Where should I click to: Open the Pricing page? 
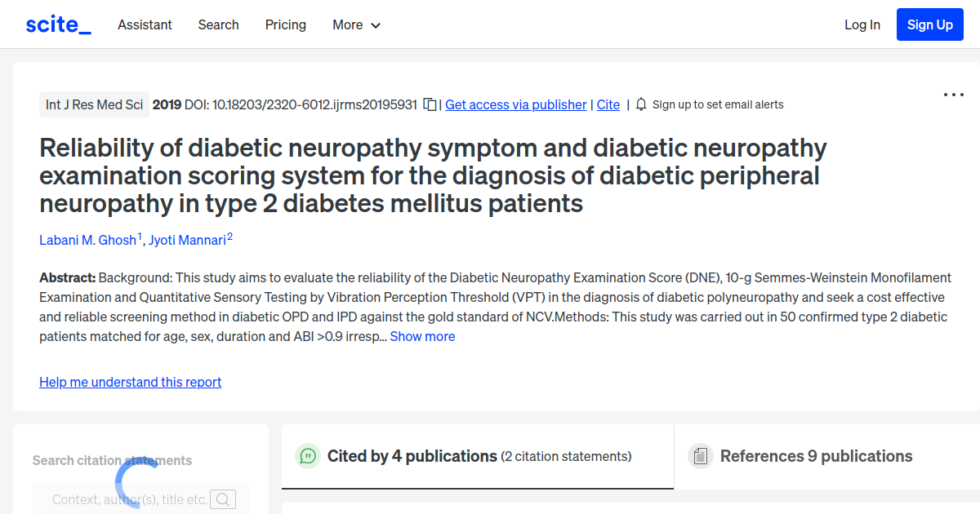point(285,24)
